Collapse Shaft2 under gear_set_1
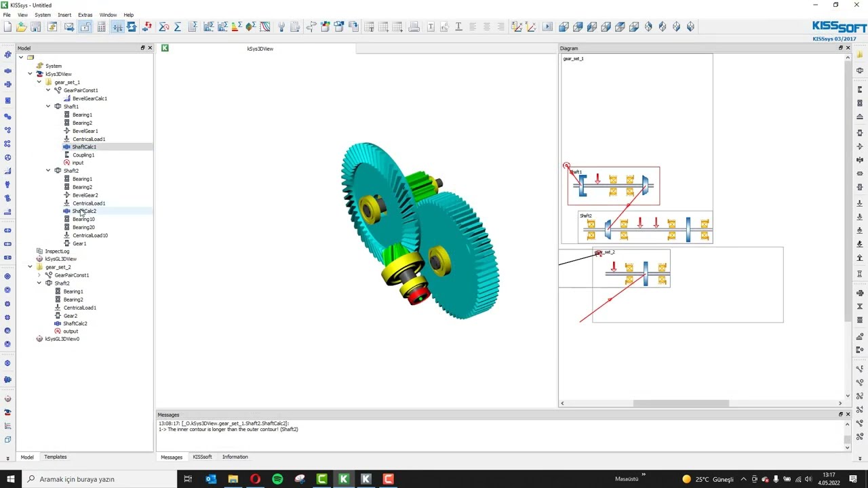 [x=48, y=171]
